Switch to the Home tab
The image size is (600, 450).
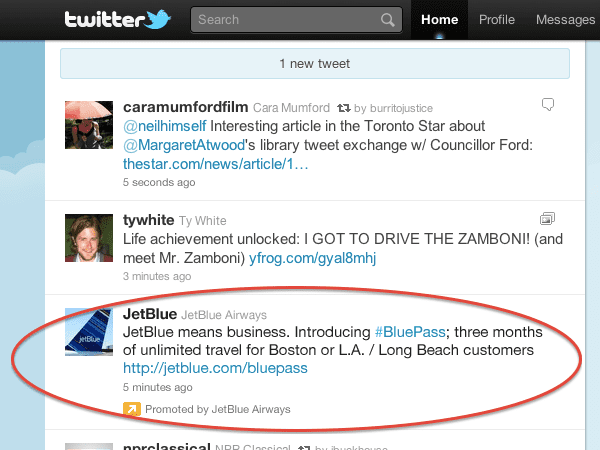pos(439,20)
